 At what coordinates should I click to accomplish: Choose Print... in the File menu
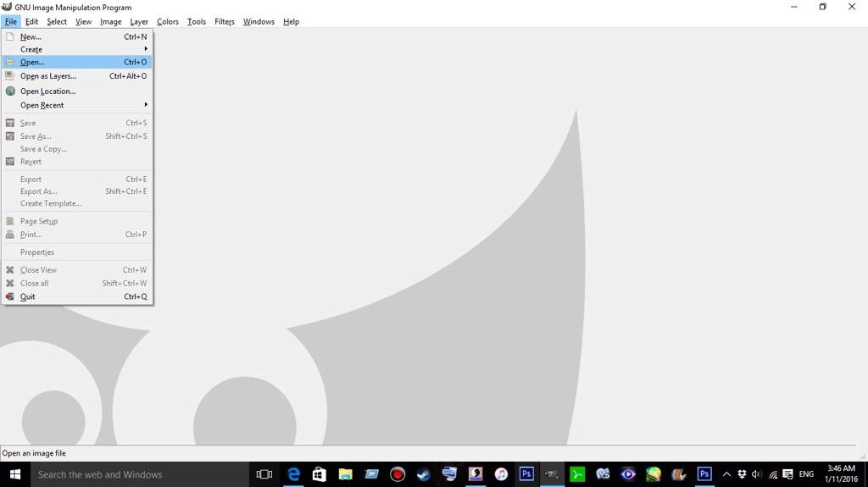tap(77, 235)
